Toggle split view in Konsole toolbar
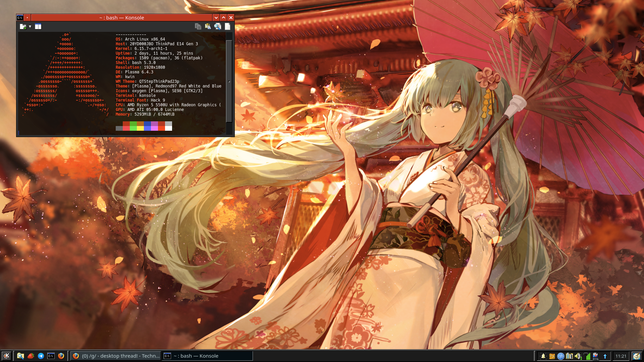Screen dimensions: 644x362 coord(38,26)
